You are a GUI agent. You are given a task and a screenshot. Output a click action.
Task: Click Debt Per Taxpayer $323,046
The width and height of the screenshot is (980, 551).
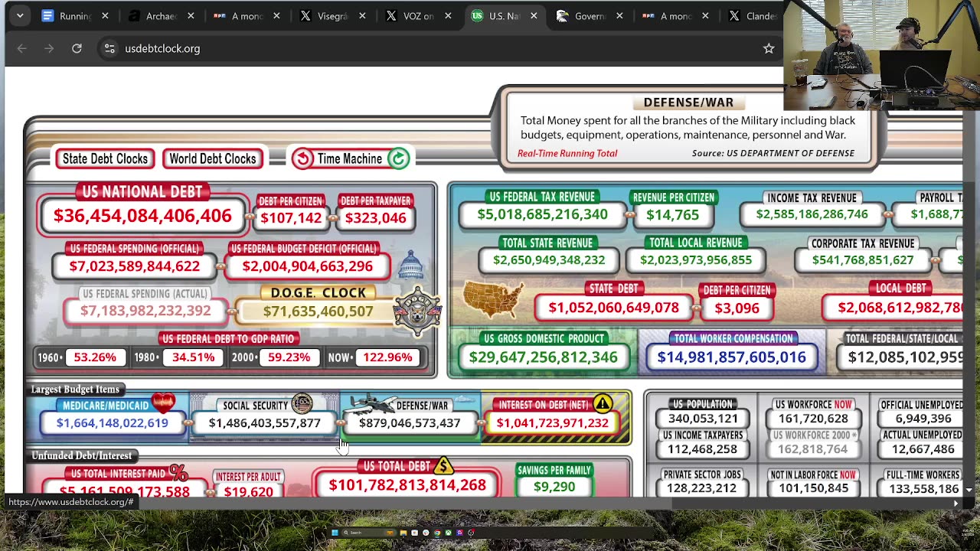pyautogui.click(x=375, y=218)
